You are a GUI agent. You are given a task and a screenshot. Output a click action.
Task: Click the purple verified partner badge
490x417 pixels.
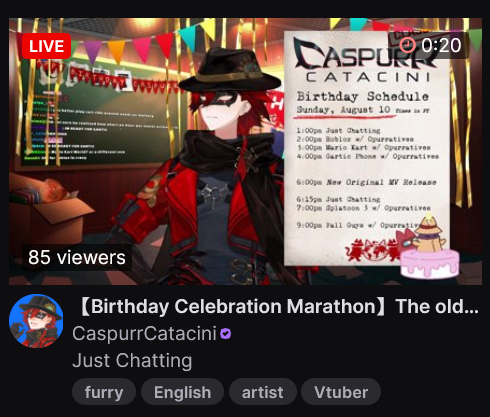[226, 334]
